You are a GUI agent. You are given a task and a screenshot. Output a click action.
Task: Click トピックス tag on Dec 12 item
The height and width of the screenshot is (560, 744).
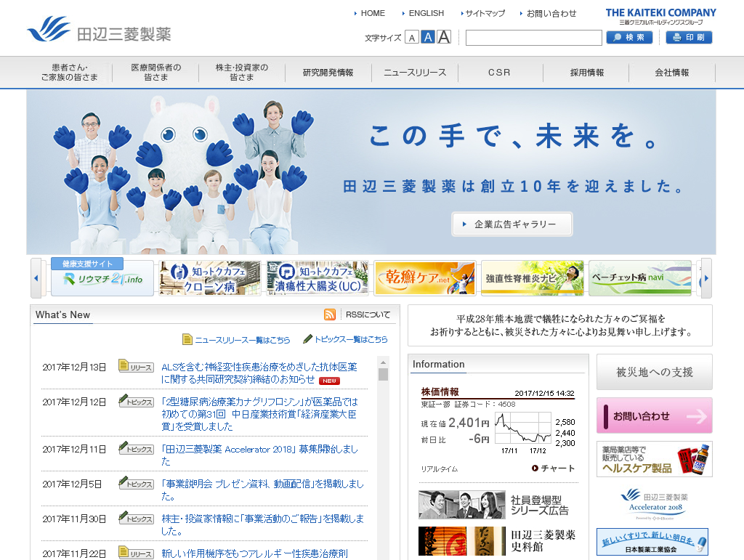point(136,401)
